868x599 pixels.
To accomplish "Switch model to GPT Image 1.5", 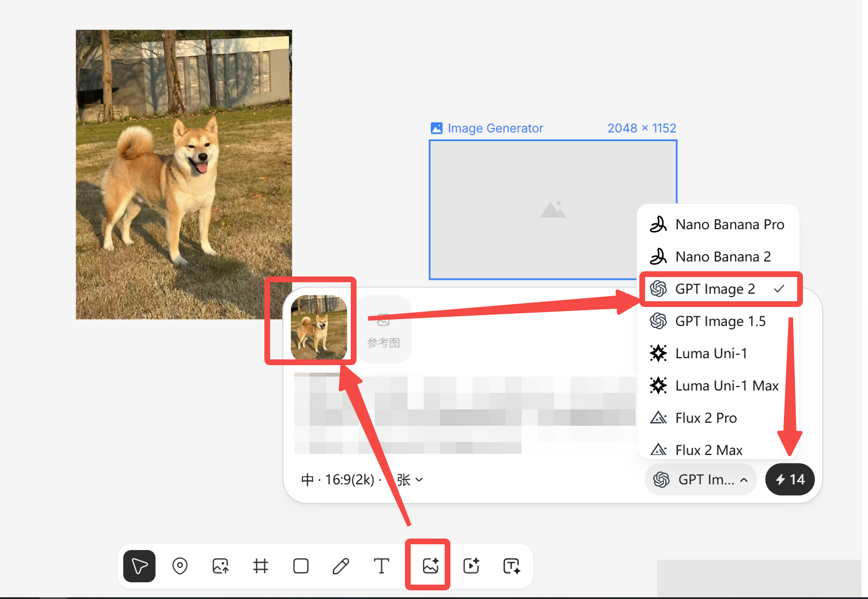I will coord(718,321).
